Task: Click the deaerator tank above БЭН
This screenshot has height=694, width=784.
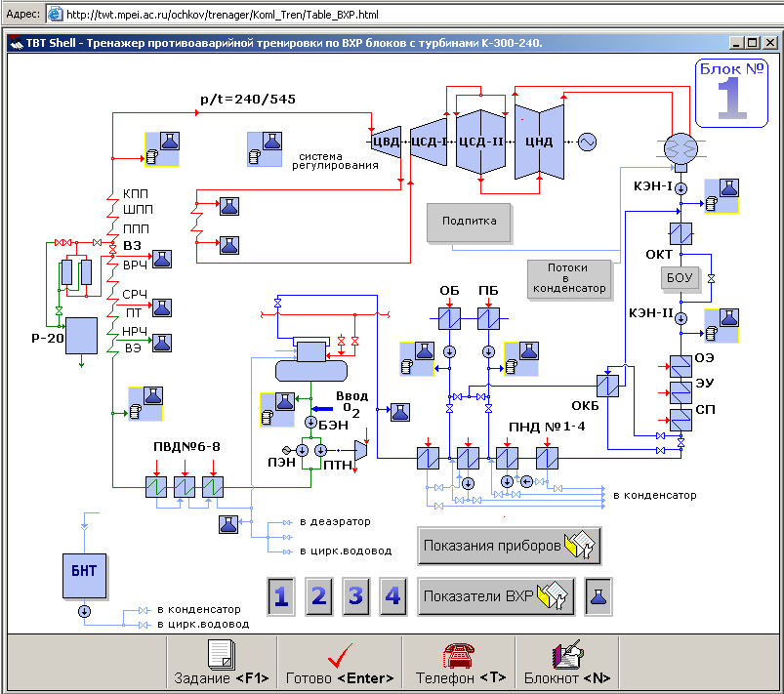Action: (311, 371)
